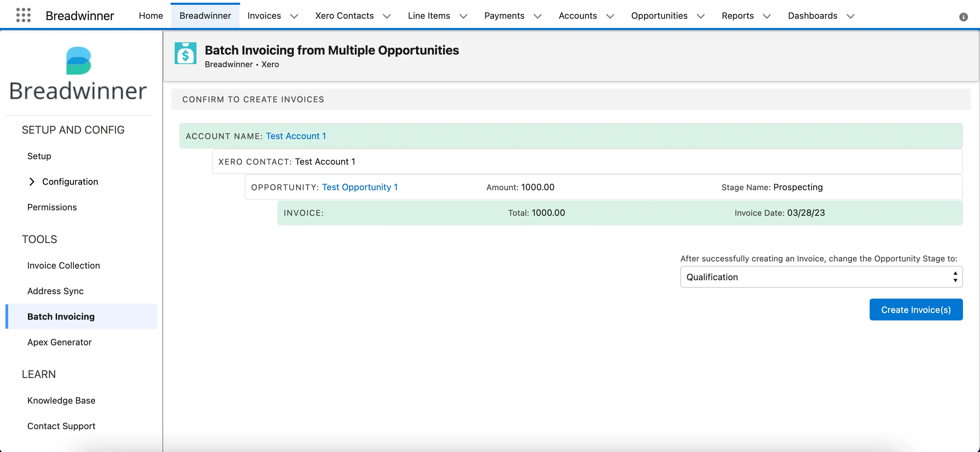
Task: Open the Payments tab
Action: [504, 16]
